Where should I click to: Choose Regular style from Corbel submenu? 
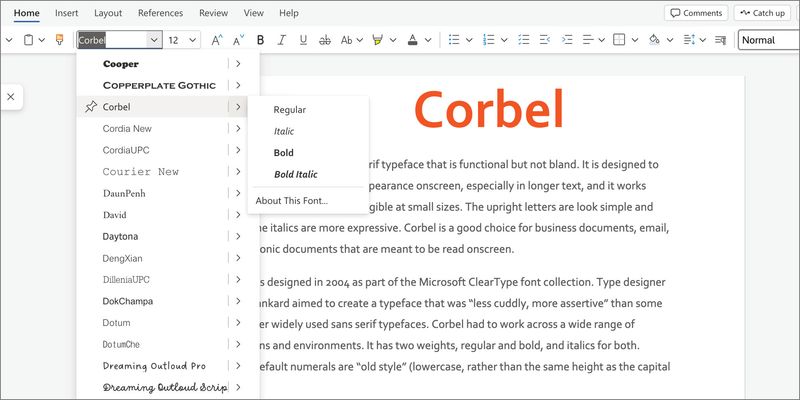coord(290,110)
